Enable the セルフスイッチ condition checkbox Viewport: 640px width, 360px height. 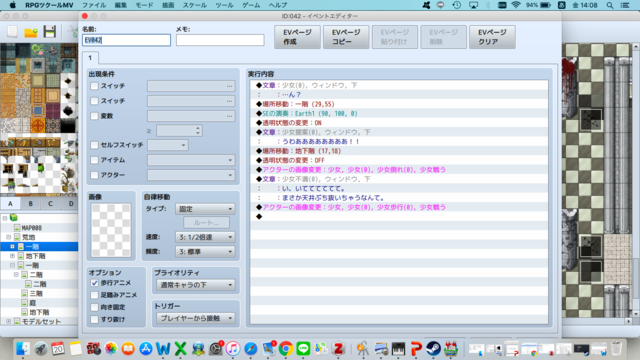pyautogui.click(x=94, y=145)
